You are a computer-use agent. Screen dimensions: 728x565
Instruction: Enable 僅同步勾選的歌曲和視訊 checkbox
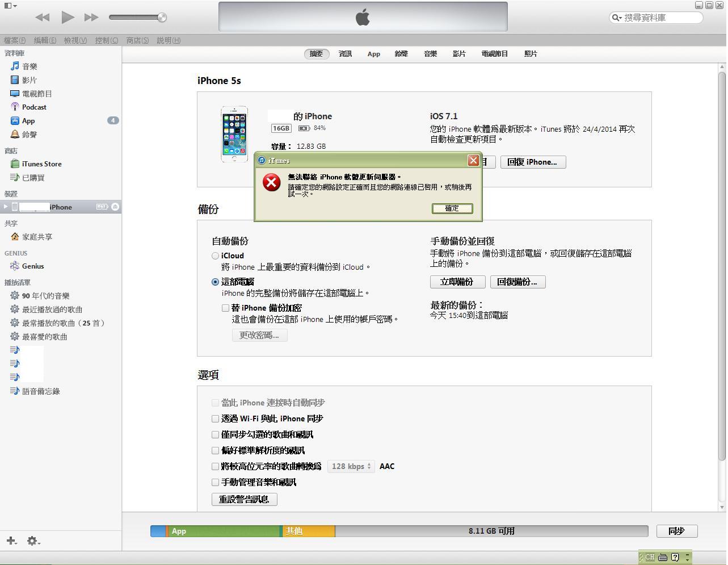(215, 434)
